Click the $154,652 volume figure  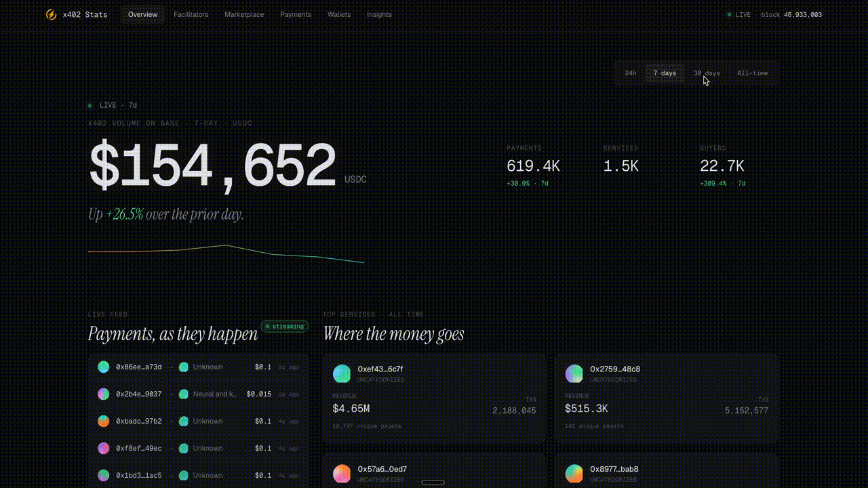213,165
